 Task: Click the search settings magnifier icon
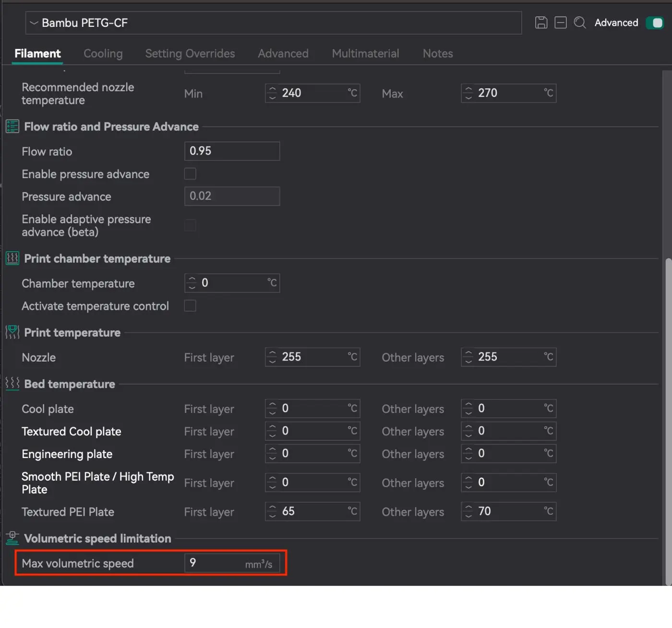click(580, 23)
